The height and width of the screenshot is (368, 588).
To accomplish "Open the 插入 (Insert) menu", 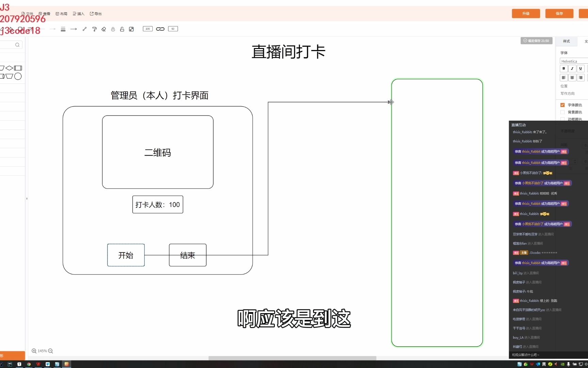I will (x=79, y=14).
